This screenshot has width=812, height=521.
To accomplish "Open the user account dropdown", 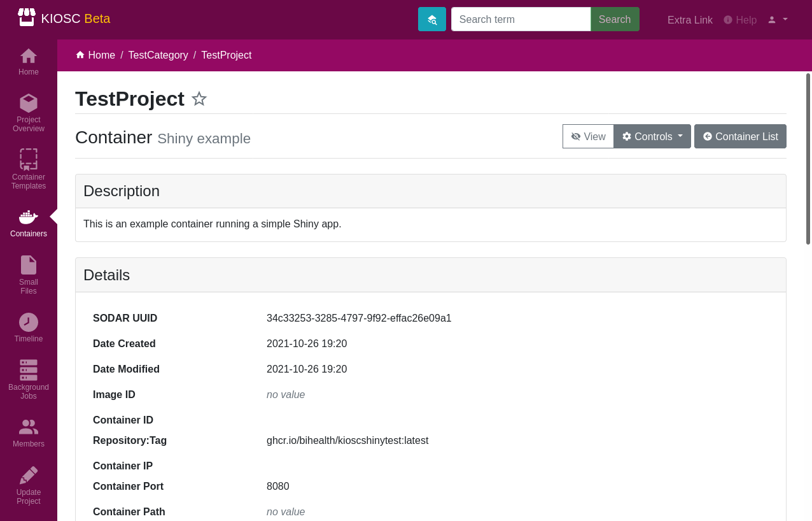I will click(x=778, y=20).
